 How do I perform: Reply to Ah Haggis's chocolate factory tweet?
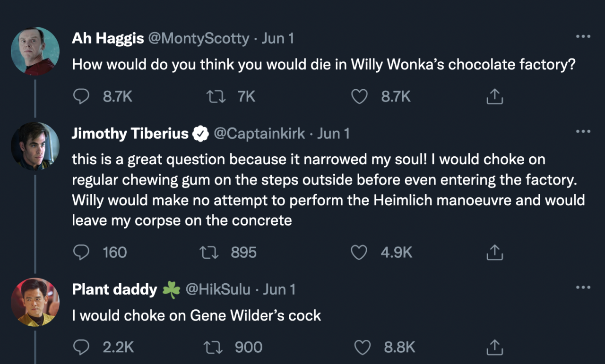click(82, 97)
